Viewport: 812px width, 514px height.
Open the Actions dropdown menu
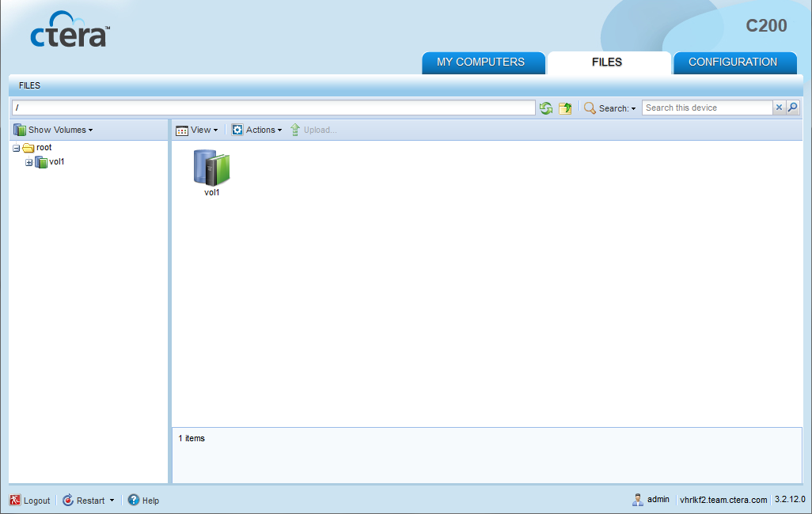257,130
